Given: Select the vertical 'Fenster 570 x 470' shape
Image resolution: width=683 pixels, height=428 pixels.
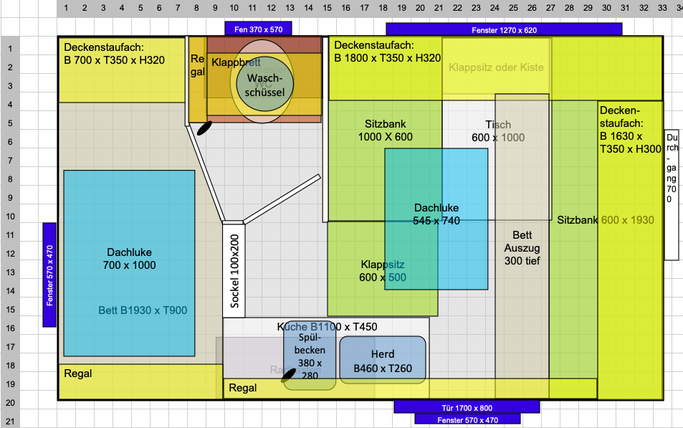Looking at the screenshot, I should coord(50,275).
